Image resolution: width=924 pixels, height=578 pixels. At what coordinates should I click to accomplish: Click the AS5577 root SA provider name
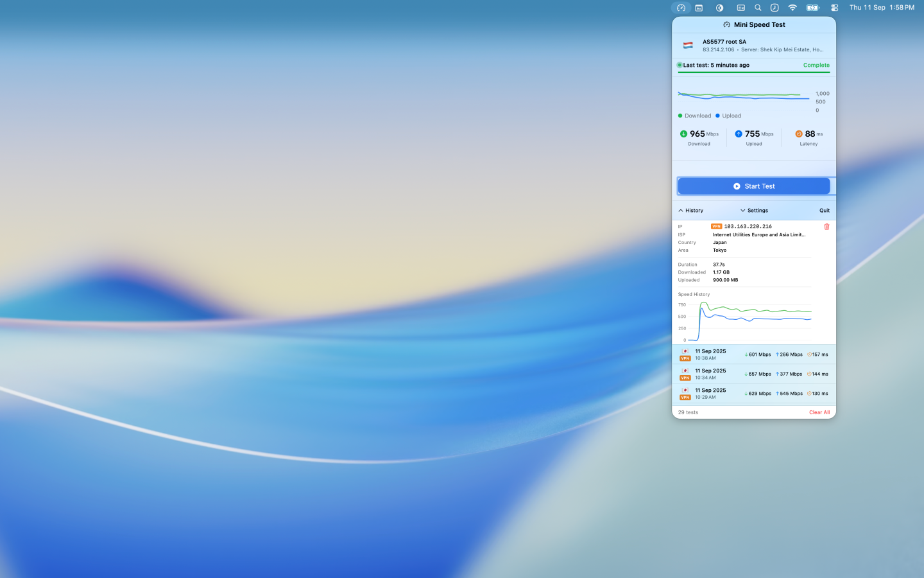724,42
